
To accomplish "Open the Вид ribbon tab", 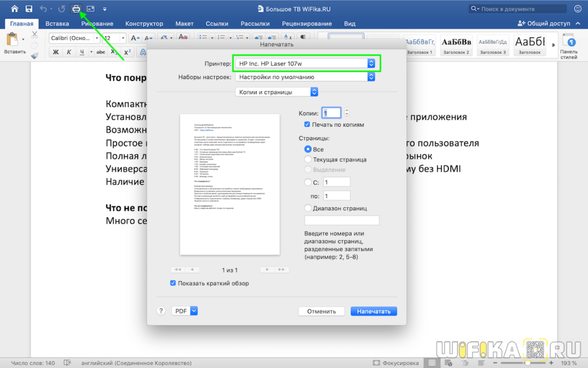I will click(x=351, y=24).
